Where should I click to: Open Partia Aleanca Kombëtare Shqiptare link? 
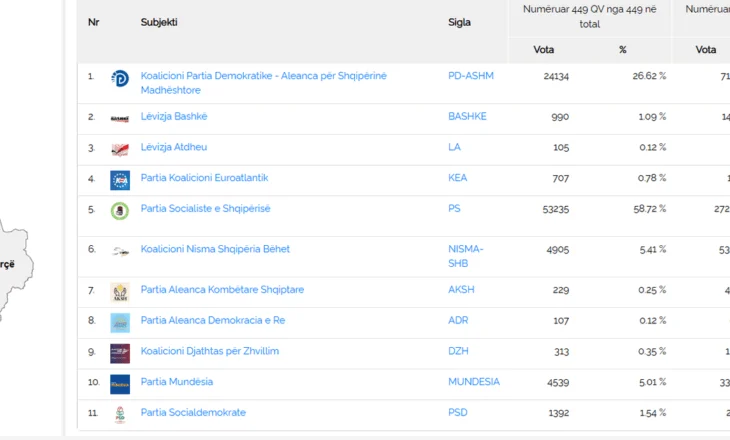[222, 290]
